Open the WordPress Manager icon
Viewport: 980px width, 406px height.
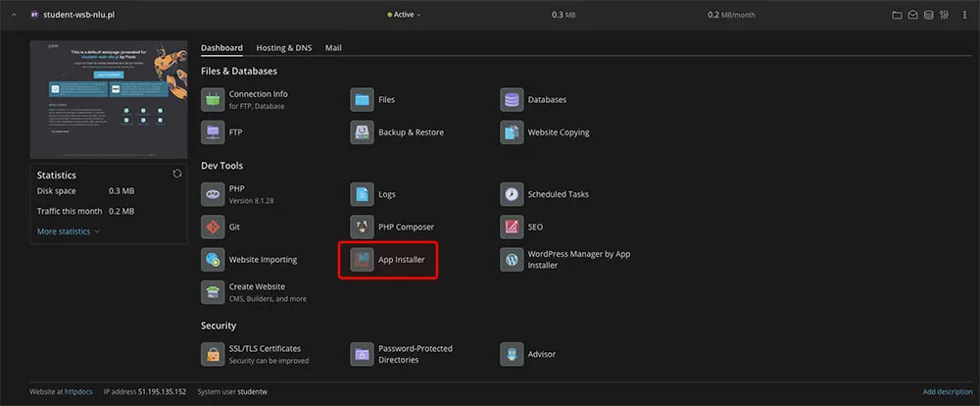[512, 259]
